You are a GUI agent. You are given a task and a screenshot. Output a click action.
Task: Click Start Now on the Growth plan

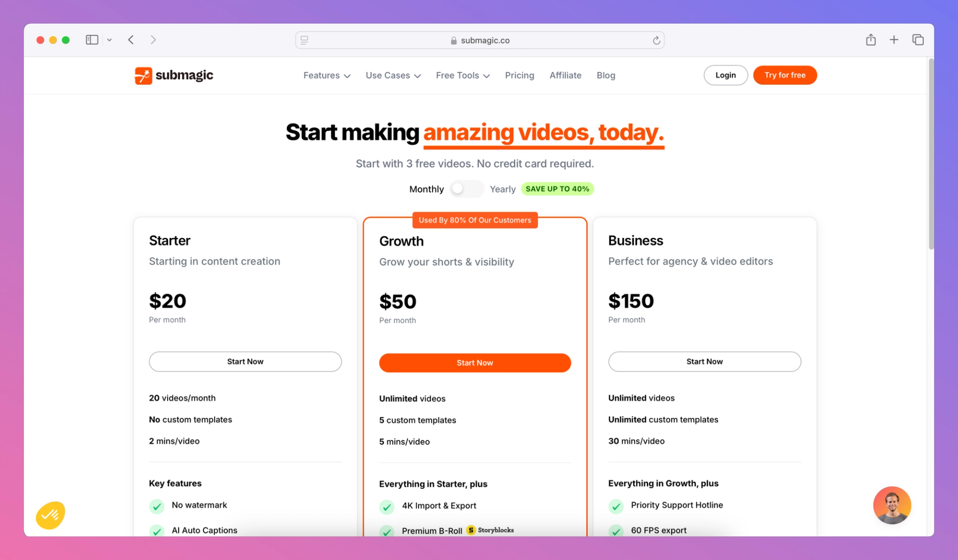(475, 363)
